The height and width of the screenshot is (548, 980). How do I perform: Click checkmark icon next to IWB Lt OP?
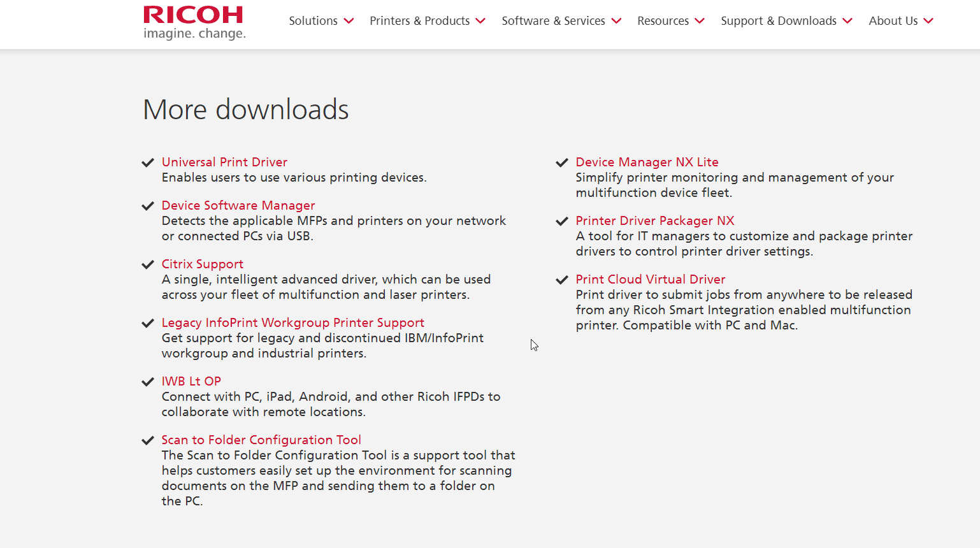148,382
